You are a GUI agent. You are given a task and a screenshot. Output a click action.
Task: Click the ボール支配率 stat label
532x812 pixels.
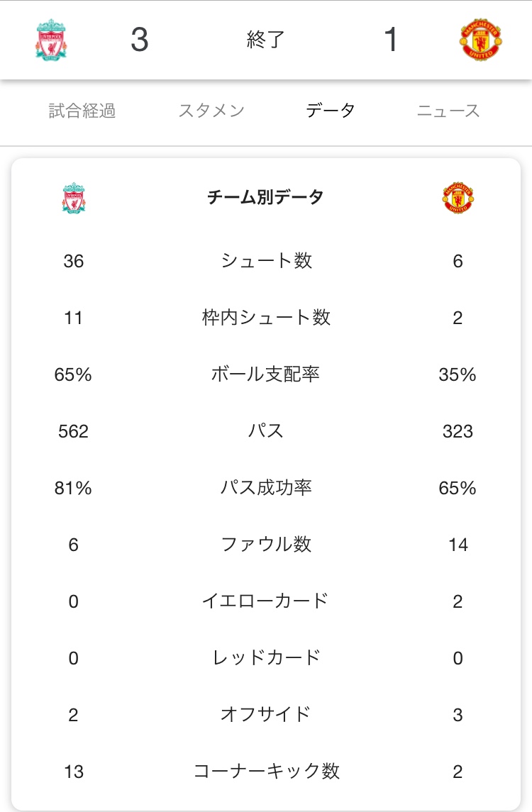click(x=266, y=374)
